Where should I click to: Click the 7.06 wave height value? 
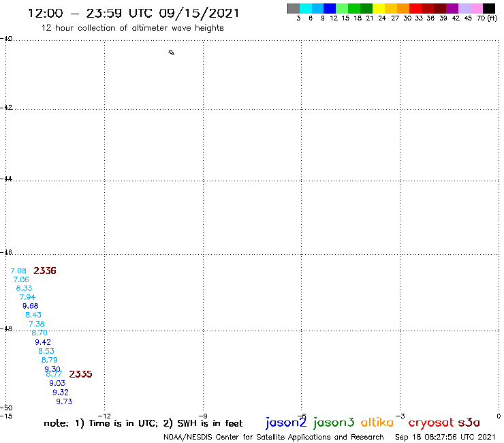pyautogui.click(x=21, y=279)
